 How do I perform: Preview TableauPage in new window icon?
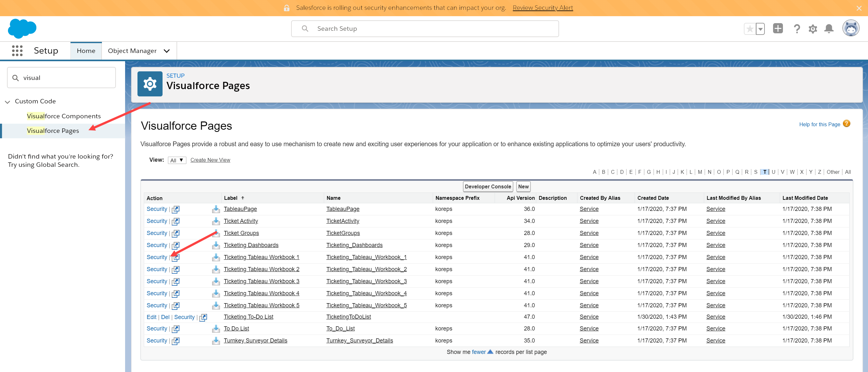click(x=176, y=209)
